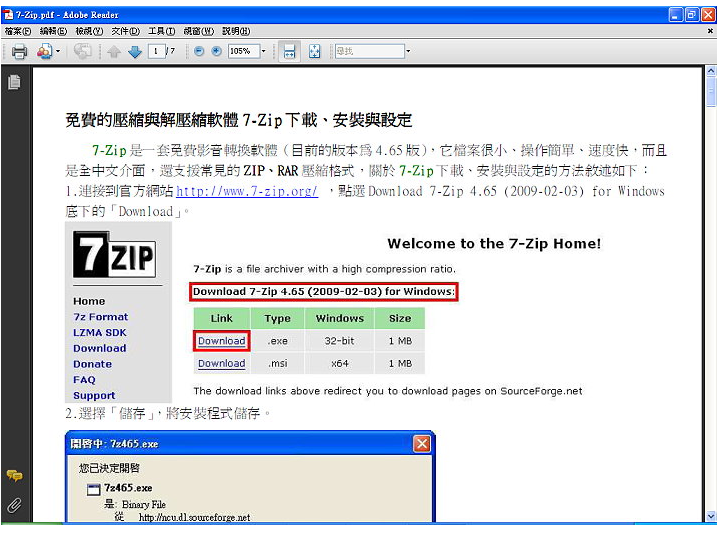Click the page number field

click(156, 51)
